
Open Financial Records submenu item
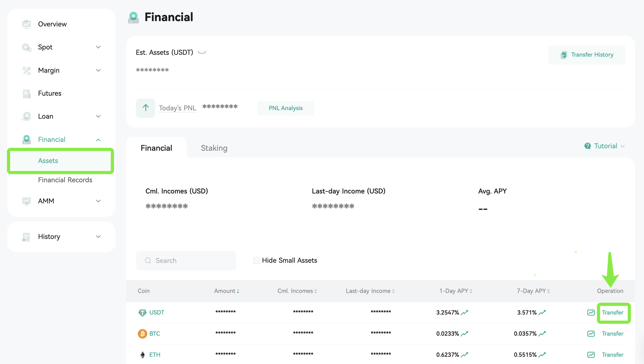[65, 180]
